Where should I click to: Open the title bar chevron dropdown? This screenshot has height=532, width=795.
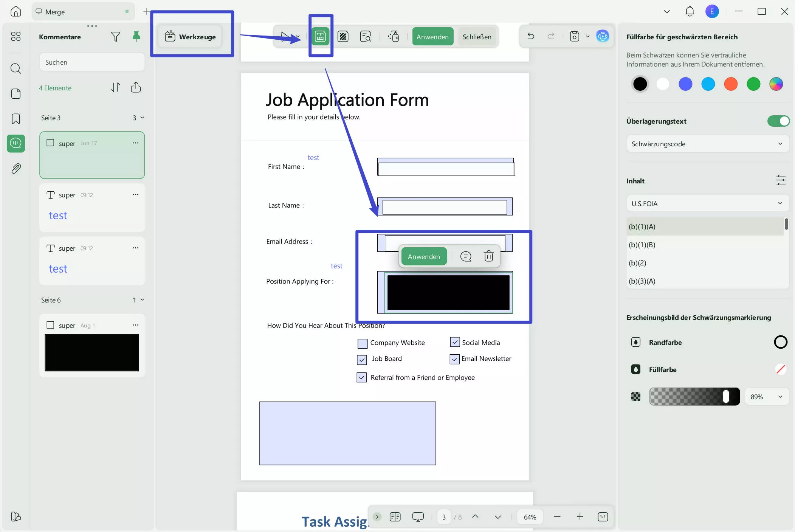tap(667, 11)
